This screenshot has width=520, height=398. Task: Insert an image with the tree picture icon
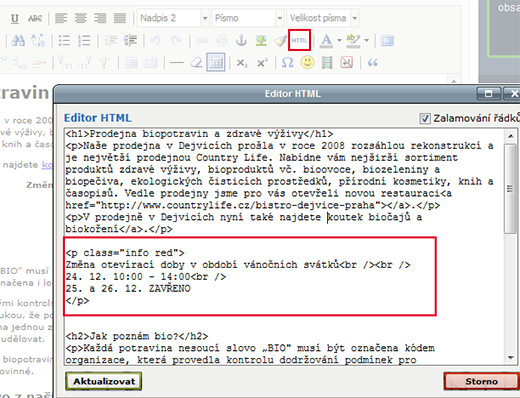click(261, 40)
